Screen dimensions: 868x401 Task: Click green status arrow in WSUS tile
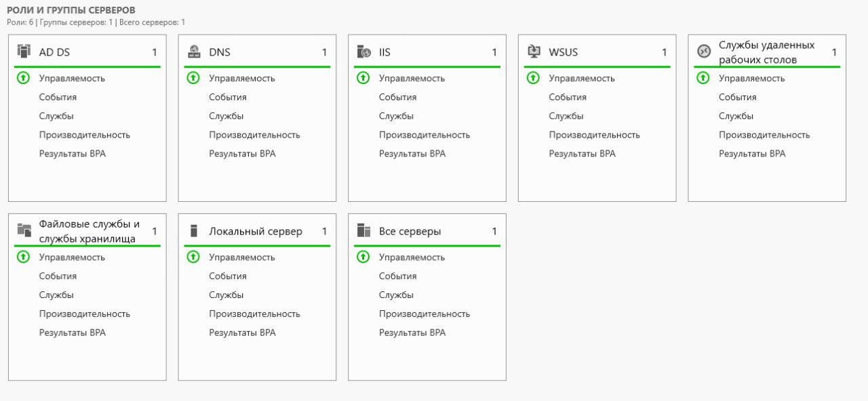534,78
